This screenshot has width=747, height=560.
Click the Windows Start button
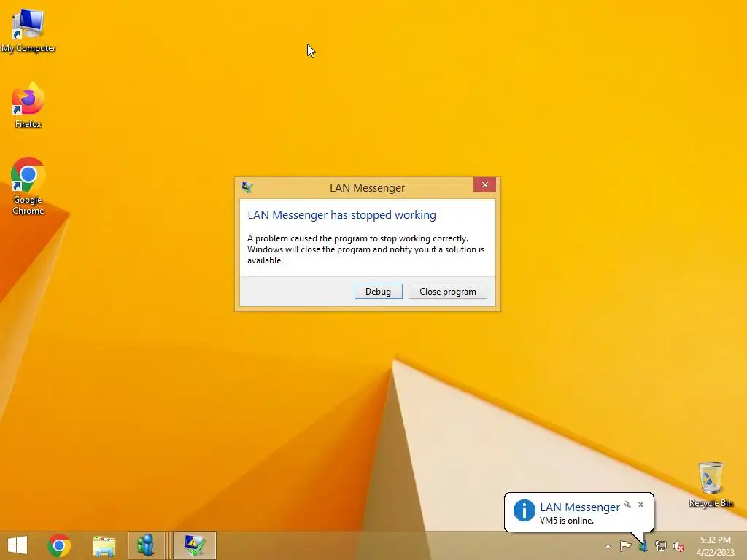click(18, 545)
